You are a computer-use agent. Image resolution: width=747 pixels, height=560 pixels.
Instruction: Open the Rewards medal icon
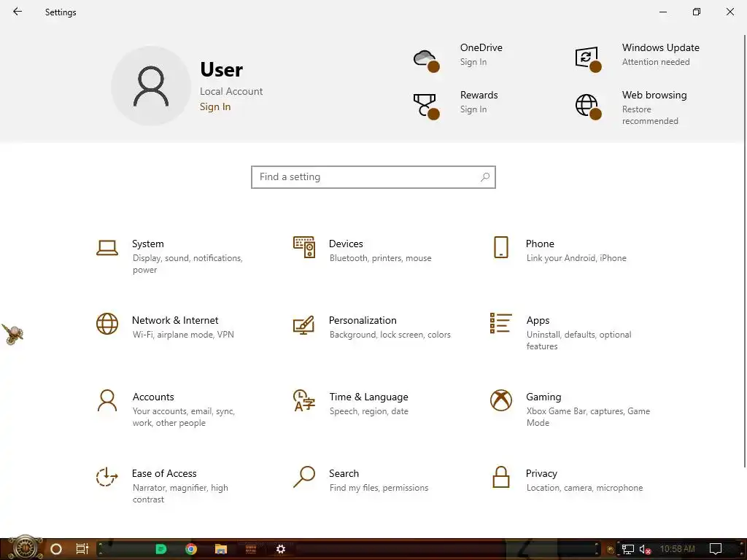tap(426, 106)
